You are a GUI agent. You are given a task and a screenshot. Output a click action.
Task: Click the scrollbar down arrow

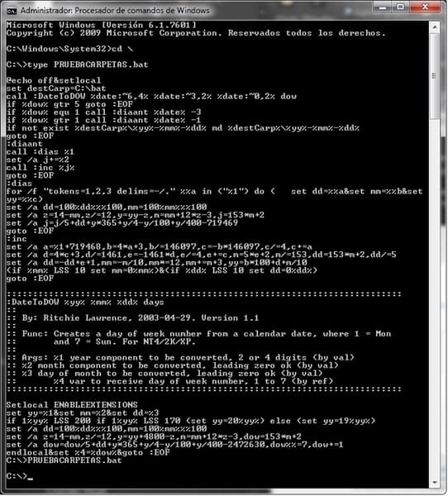pos(435,482)
